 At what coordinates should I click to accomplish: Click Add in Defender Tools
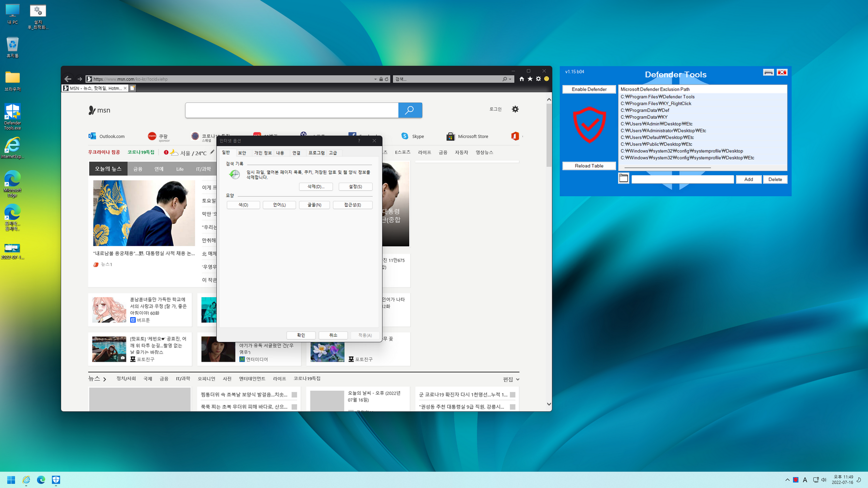pos(748,179)
